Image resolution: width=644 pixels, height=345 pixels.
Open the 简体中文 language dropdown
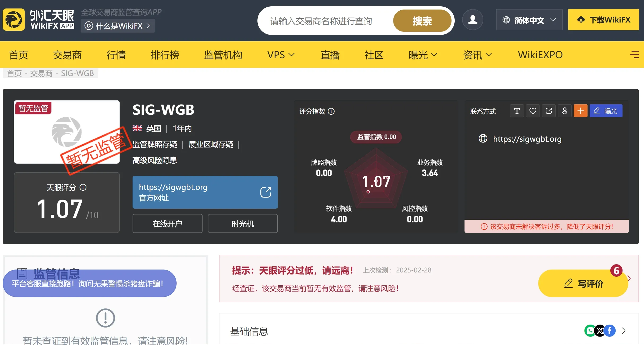pyautogui.click(x=529, y=20)
